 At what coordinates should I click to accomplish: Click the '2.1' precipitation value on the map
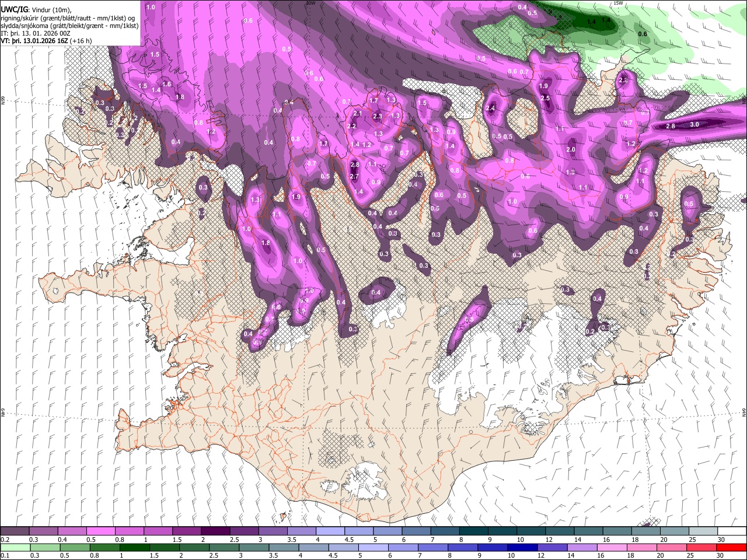[358, 113]
